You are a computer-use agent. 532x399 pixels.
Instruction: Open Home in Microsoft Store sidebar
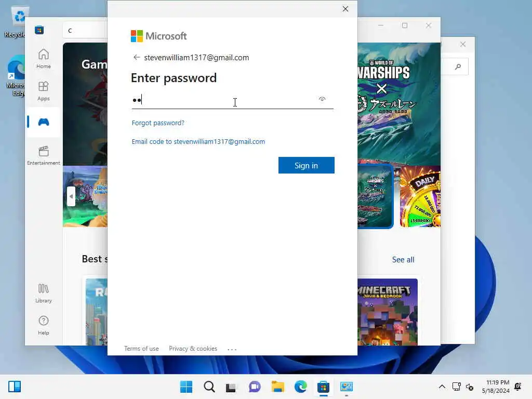point(44,58)
